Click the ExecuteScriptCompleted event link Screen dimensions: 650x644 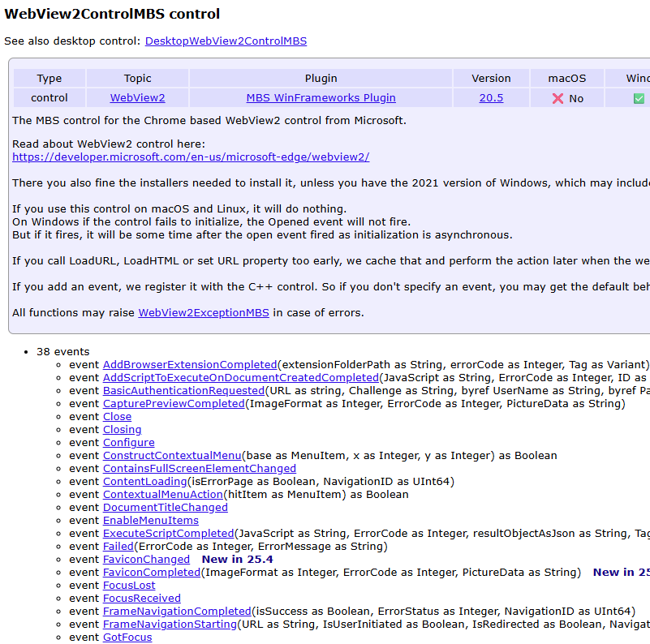click(168, 534)
